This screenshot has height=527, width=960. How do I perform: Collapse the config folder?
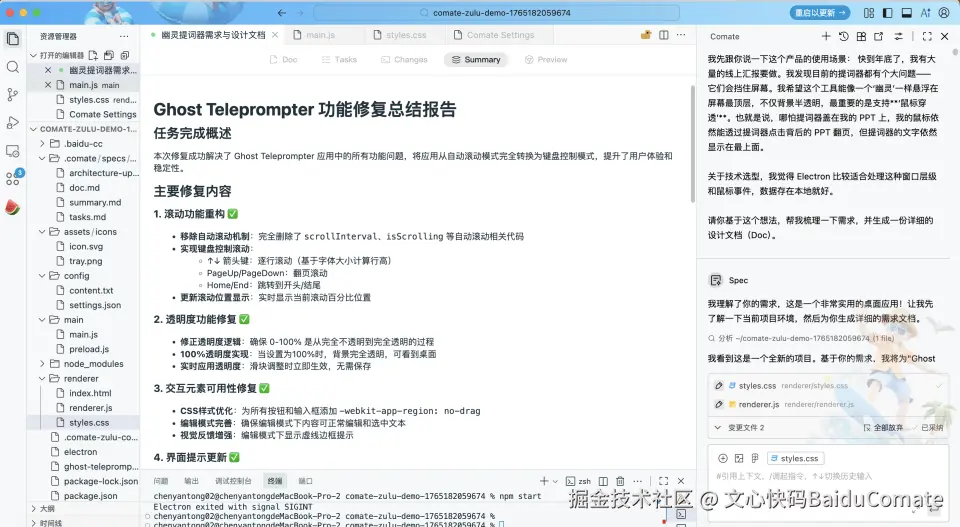click(x=42, y=276)
